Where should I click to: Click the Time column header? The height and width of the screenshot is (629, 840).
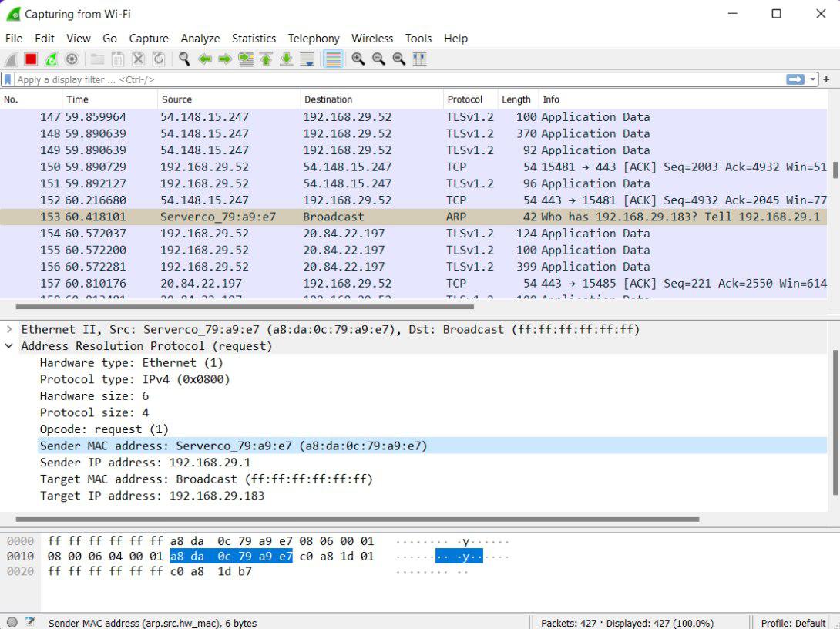tap(110, 99)
